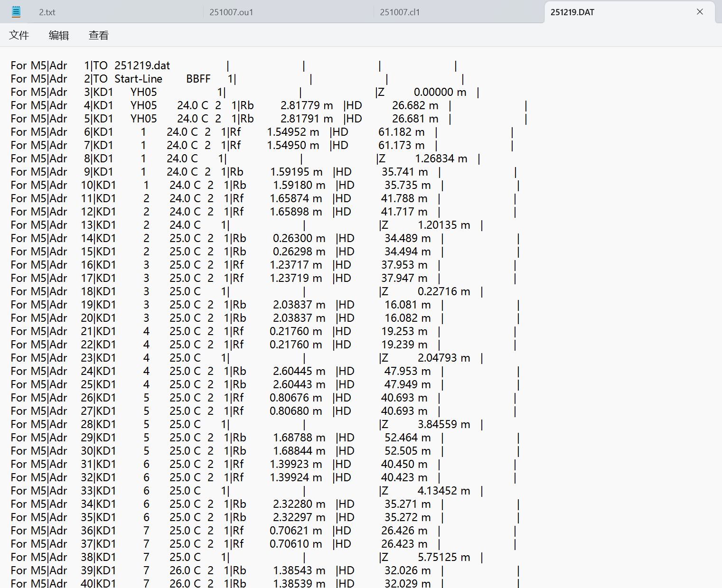Click the Z value 4.13452 m

444,491
